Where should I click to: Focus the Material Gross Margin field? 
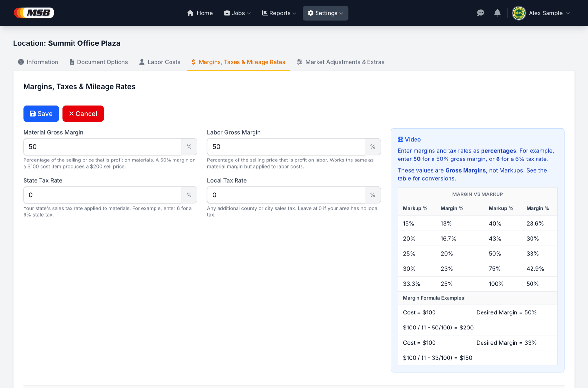click(x=102, y=147)
